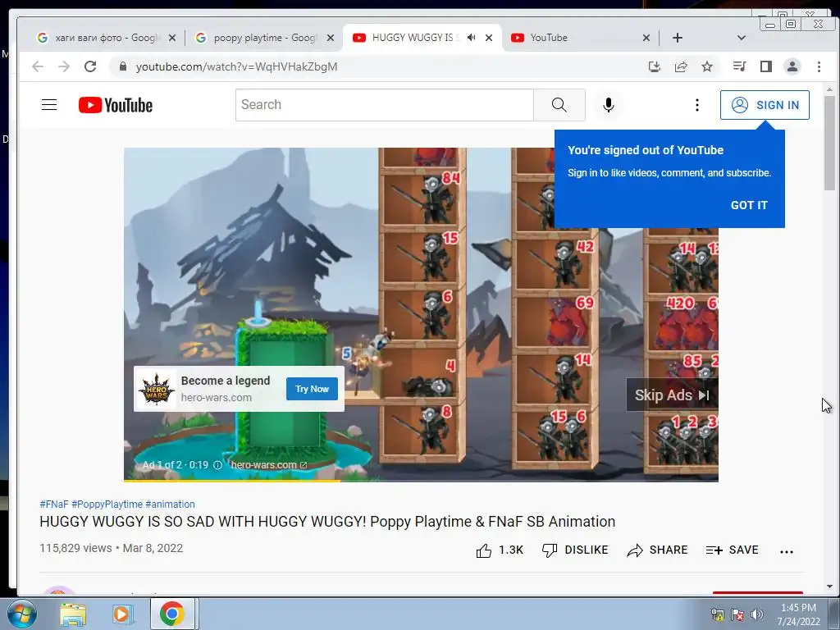Click the Action Center flag icon
This screenshot has height=630, width=840.
click(737, 614)
